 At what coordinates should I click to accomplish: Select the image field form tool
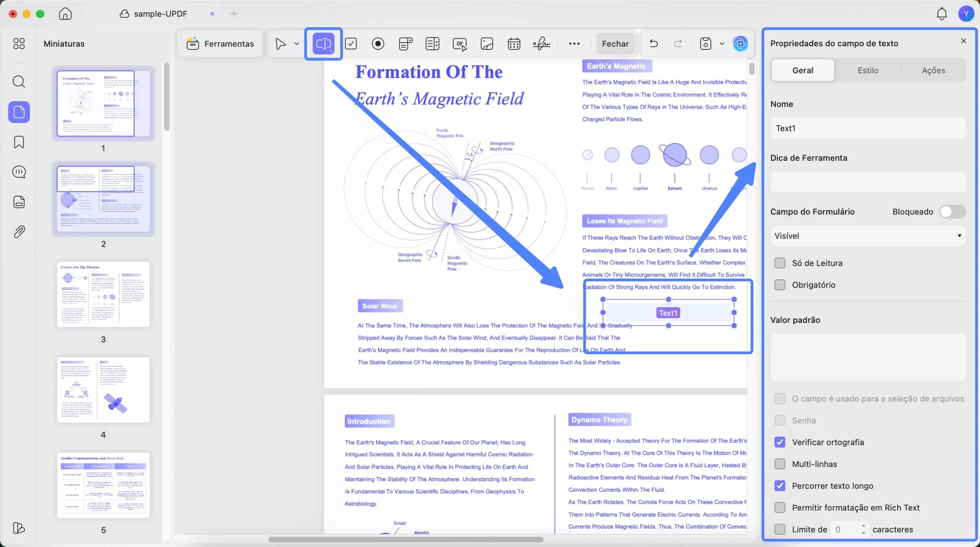pyautogui.click(x=487, y=44)
